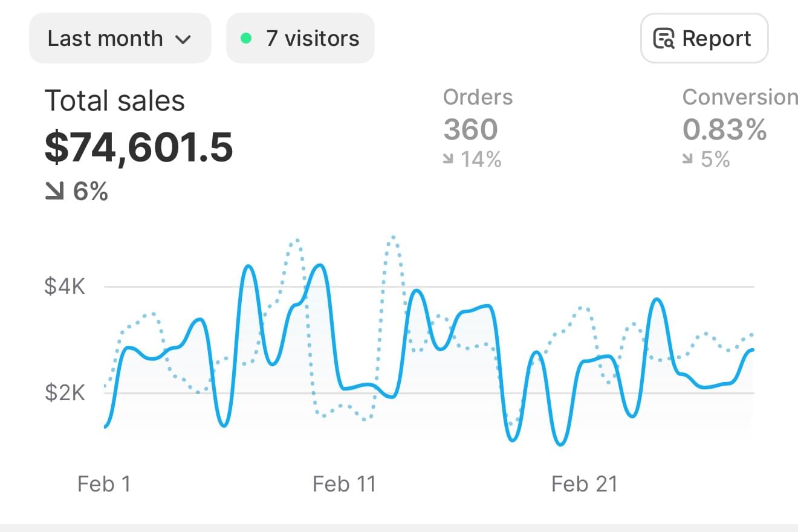Click the Feb 21 date axis label
Screen dimensions: 798x532
point(584,484)
